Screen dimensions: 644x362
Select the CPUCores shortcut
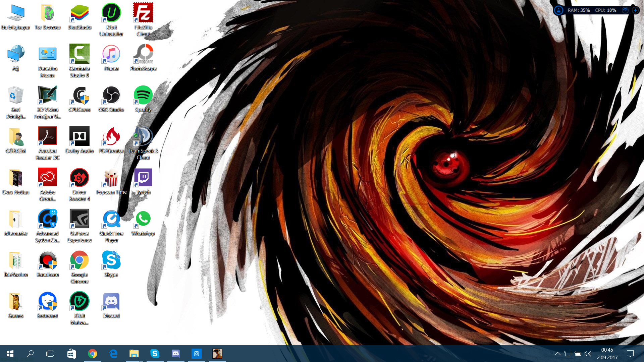click(x=79, y=99)
